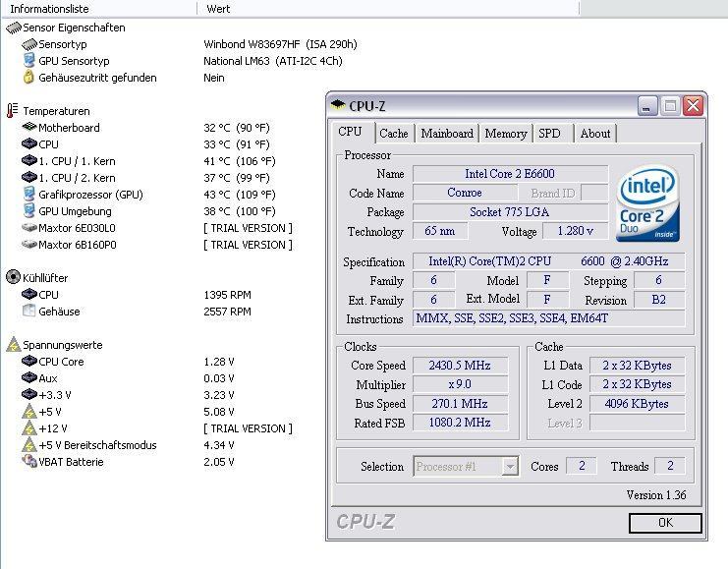Click the National LM63 GPU sensor value
Viewport: 728px width, 569px height.
coord(272,61)
